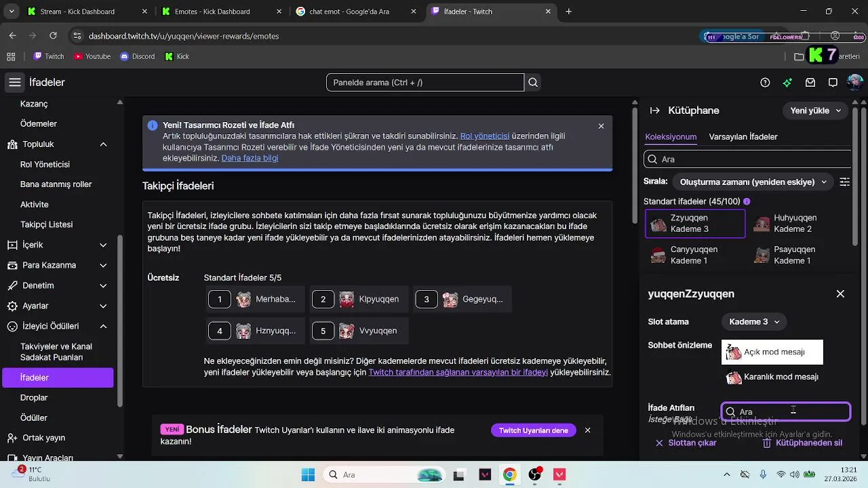Open the Kademe 3 slot assignment dropdown
Viewport: 868px width, 488px height.
(754, 322)
